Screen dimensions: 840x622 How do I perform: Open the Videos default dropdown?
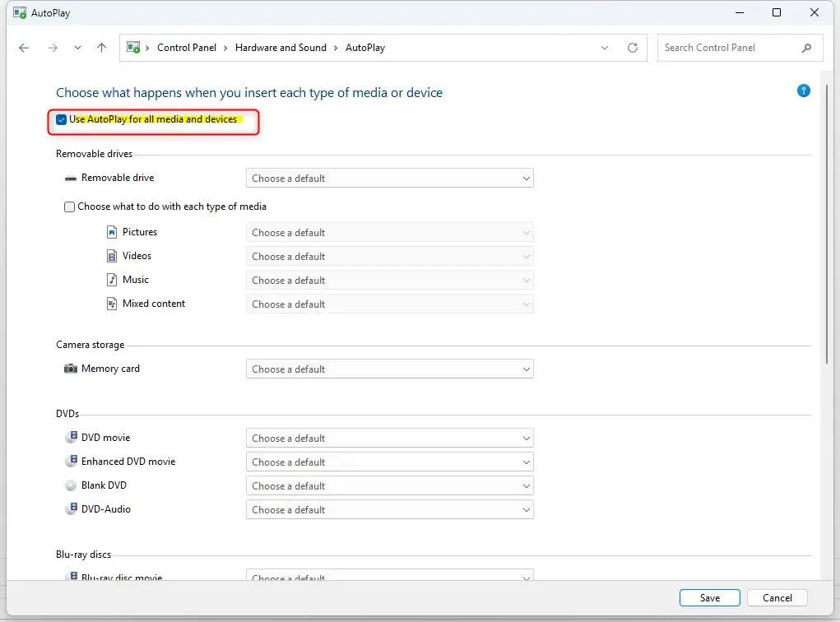(389, 256)
